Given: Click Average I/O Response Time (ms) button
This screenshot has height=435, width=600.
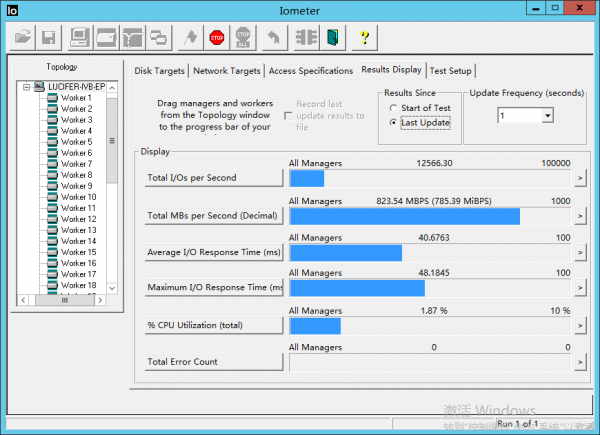Looking at the screenshot, I should [214, 253].
